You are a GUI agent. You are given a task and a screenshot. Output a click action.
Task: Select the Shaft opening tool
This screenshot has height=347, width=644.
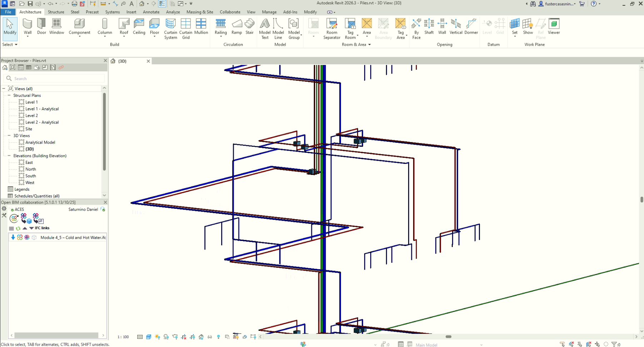(x=429, y=27)
